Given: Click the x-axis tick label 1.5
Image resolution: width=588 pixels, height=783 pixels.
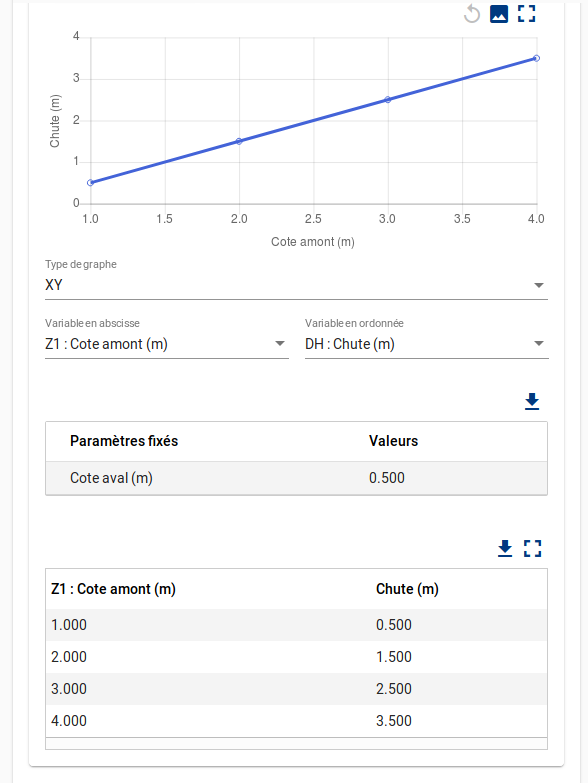Looking at the screenshot, I should [164, 219].
